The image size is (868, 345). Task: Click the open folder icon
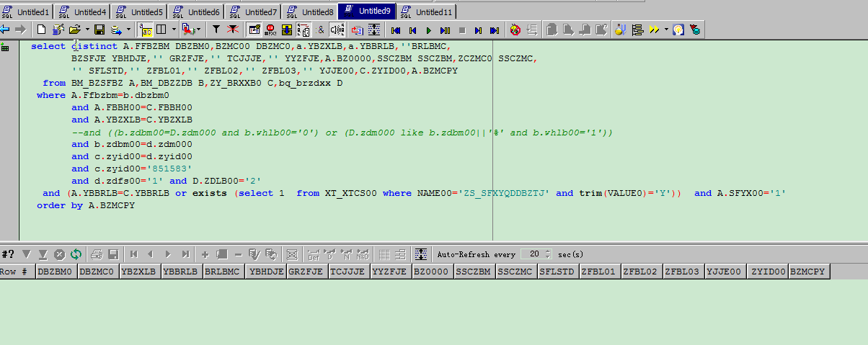[x=75, y=30]
